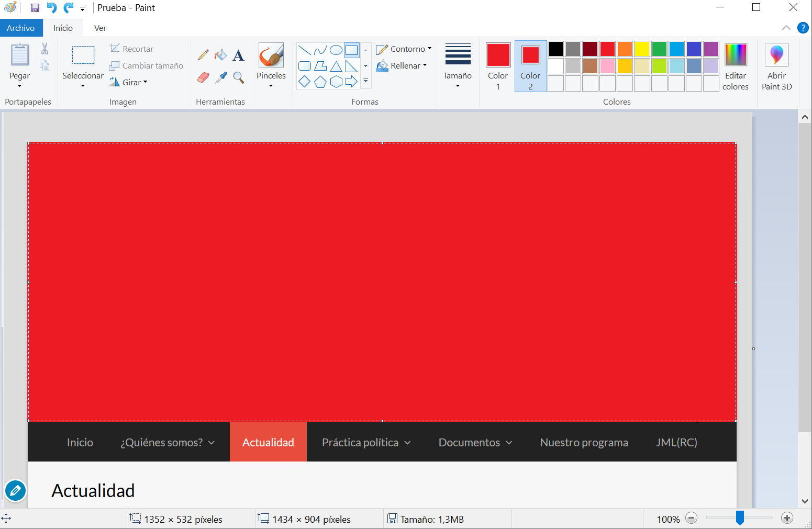The image size is (812, 529).
Task: Click the "Tamaño: 1,3MB" status text
Action: click(x=432, y=519)
